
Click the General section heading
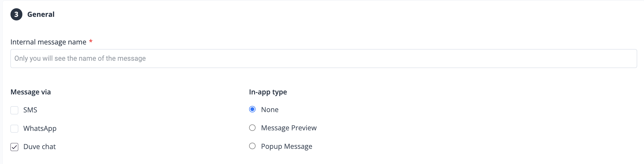click(x=41, y=14)
